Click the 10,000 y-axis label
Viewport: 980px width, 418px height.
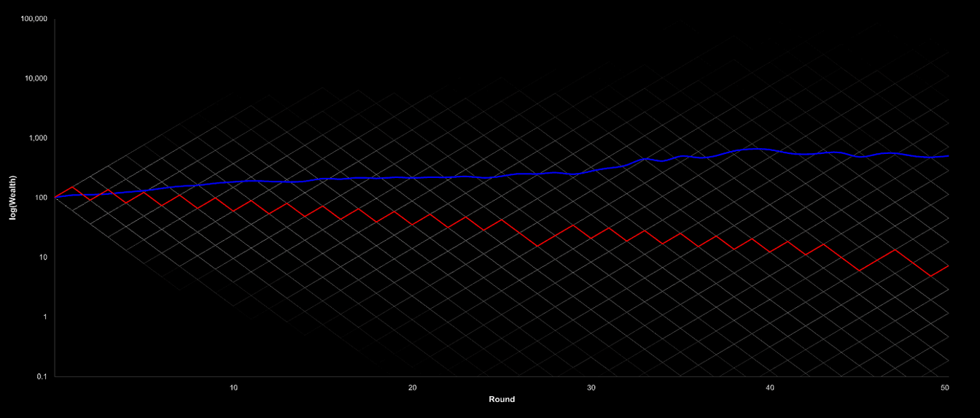pos(37,78)
